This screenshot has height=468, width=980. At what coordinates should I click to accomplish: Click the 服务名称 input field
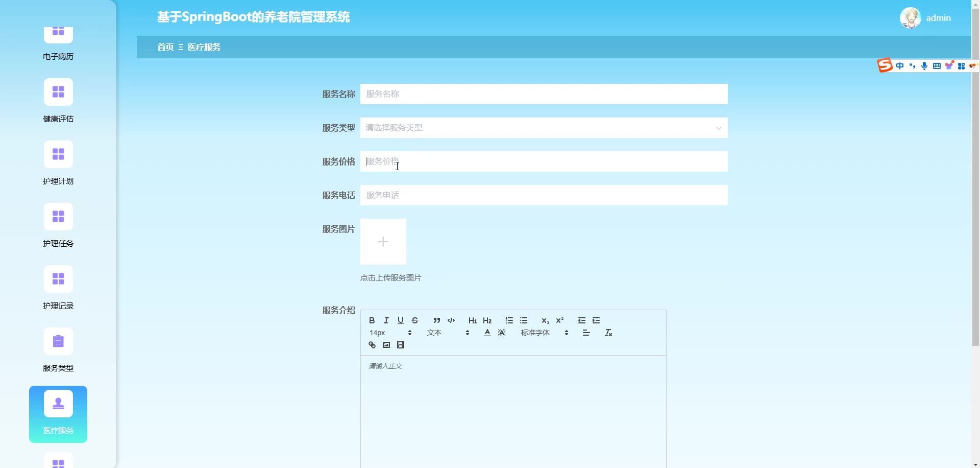tap(544, 94)
